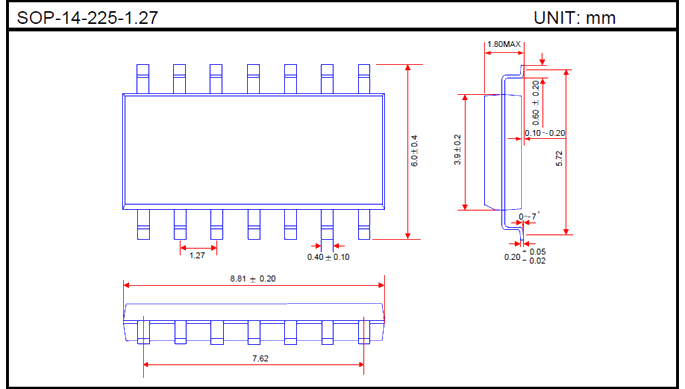Select the 0.60 ± 0.20 lead length label
Screen dimensions: 685x389
point(536,103)
